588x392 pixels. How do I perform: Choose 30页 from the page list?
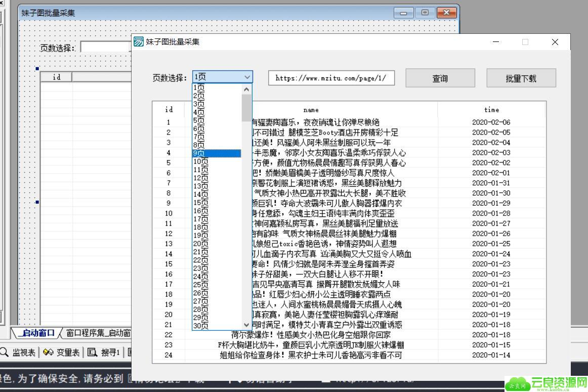click(217, 326)
